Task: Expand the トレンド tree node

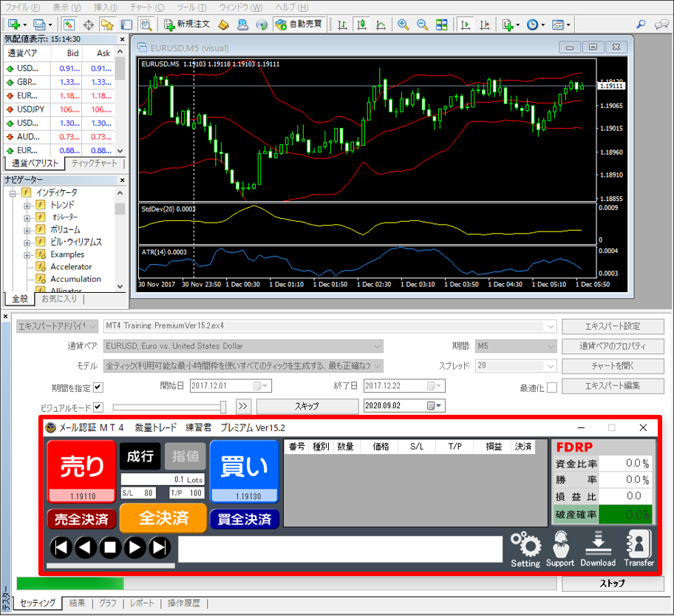Action: (27, 205)
